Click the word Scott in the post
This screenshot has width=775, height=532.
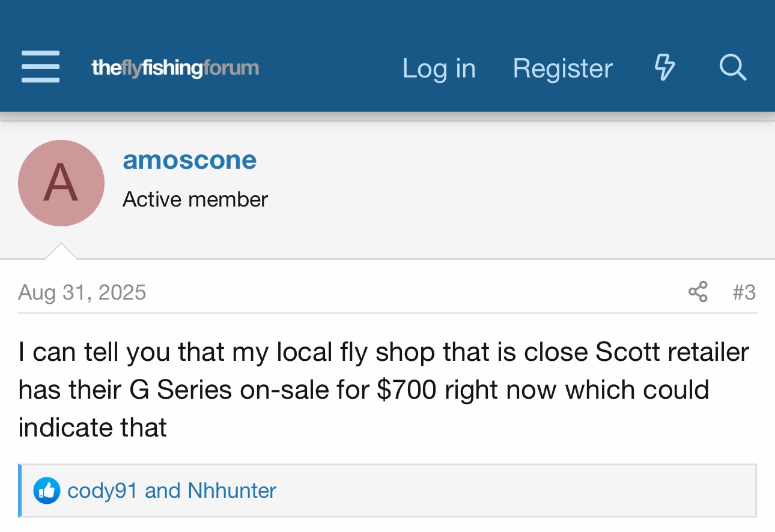click(x=625, y=352)
